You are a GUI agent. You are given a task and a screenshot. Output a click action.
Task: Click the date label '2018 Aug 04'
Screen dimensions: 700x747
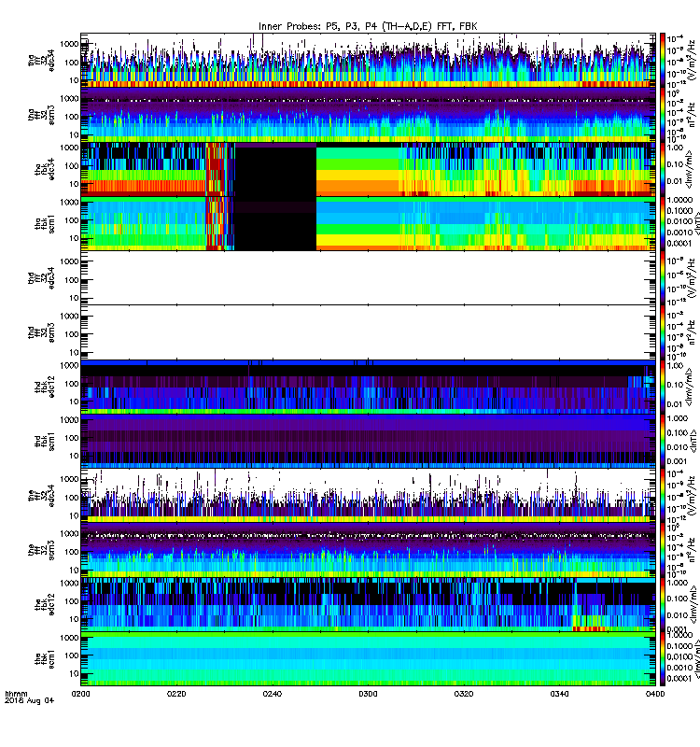(x=30, y=701)
